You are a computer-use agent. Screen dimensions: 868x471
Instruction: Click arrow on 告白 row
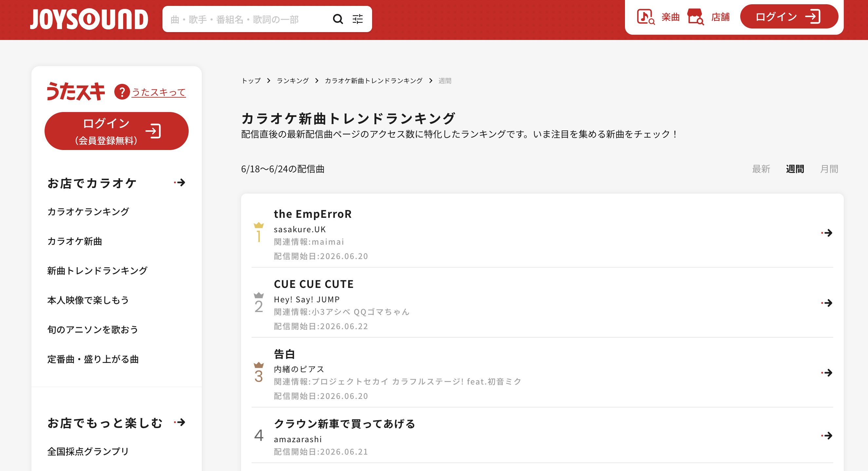point(826,373)
